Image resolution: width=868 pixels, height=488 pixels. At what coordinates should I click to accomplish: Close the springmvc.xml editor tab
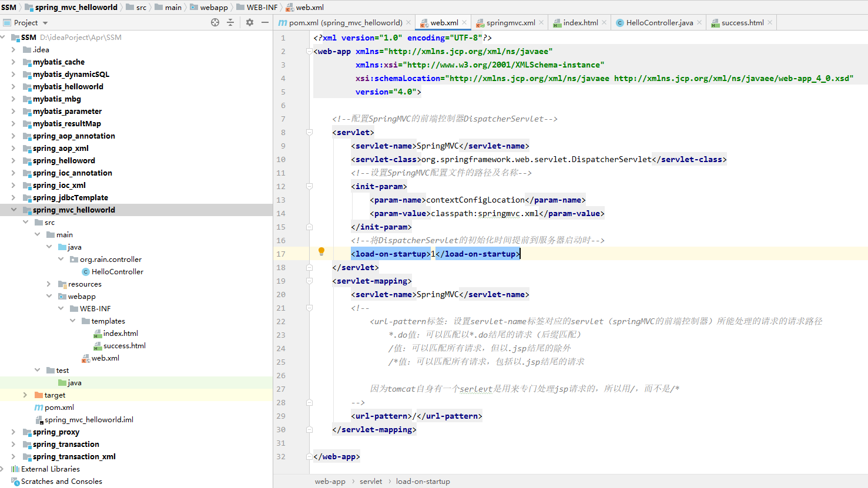pyautogui.click(x=541, y=23)
